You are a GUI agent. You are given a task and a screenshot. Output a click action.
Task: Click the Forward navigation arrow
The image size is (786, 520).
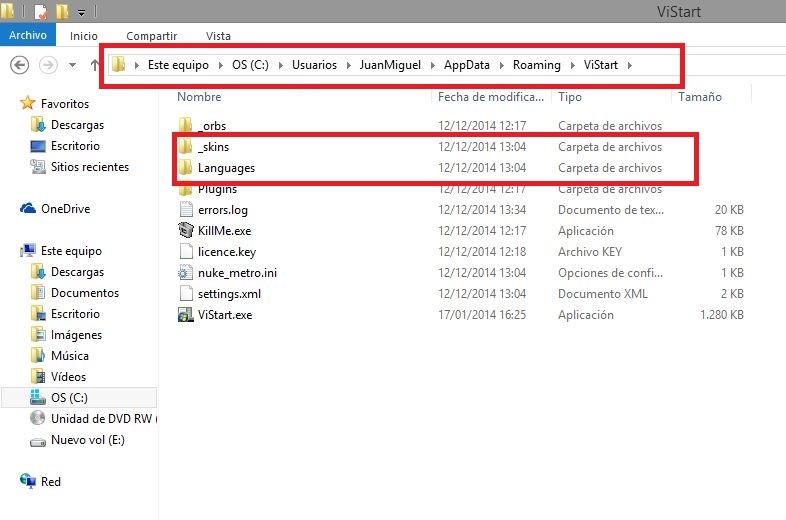pyautogui.click(x=48, y=65)
